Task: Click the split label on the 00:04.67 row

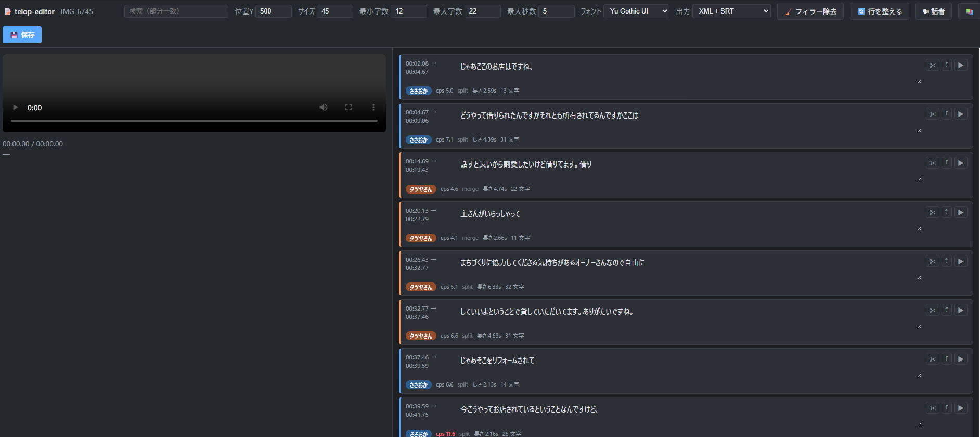Action: [x=462, y=139]
